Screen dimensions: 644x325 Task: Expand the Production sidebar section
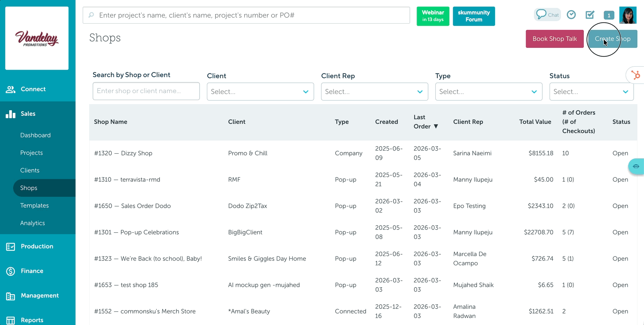pyautogui.click(x=37, y=246)
